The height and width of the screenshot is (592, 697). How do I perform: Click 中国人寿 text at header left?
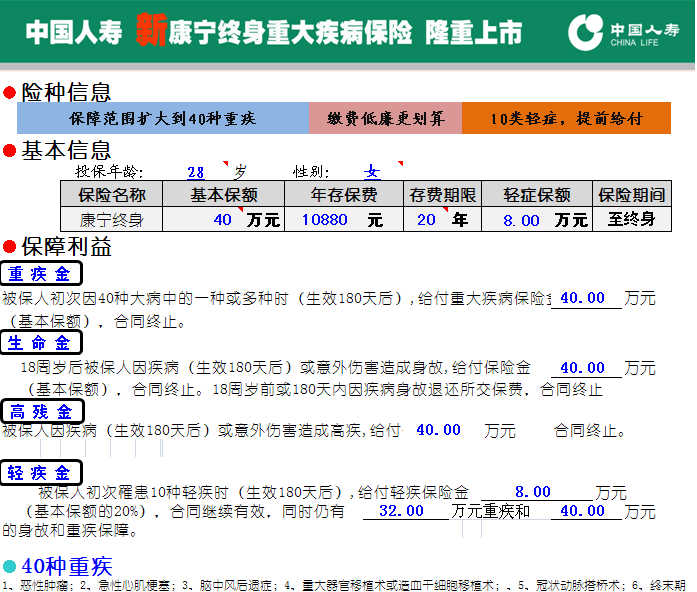[74, 32]
